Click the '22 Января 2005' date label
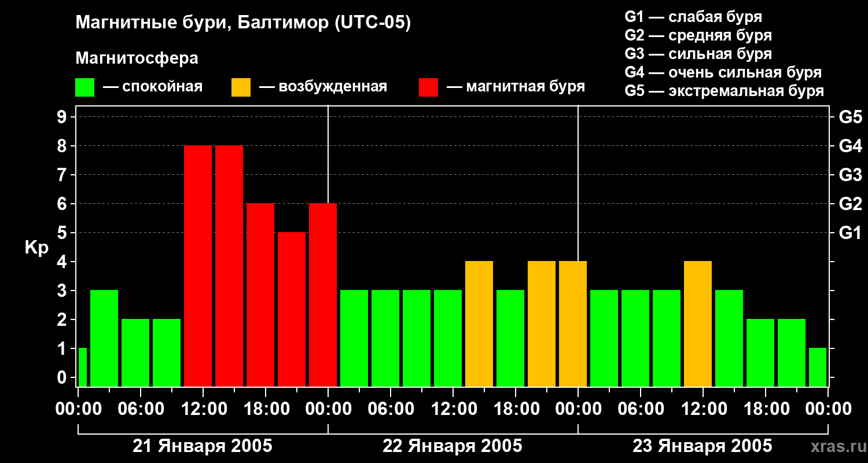 click(453, 446)
